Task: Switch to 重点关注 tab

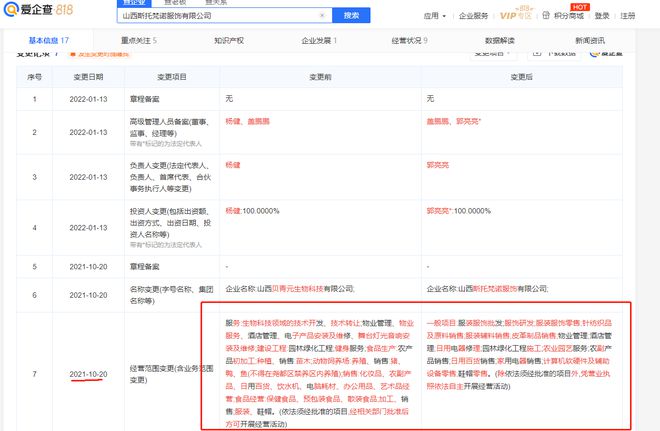Action: pyautogui.click(x=138, y=40)
